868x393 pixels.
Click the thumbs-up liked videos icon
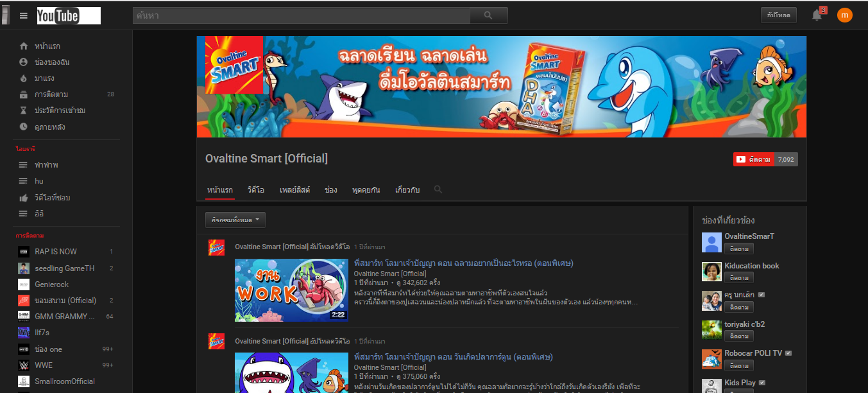24,197
